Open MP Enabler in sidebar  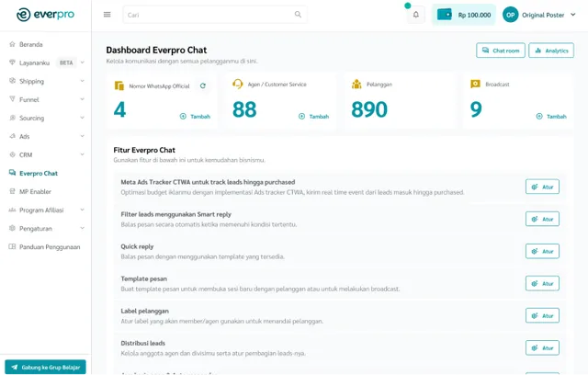[36, 191]
